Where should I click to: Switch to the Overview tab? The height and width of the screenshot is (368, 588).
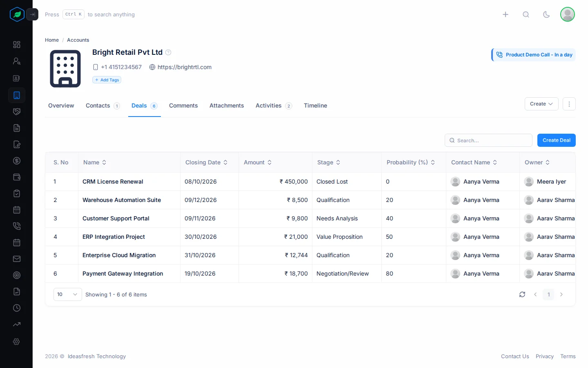61,105
